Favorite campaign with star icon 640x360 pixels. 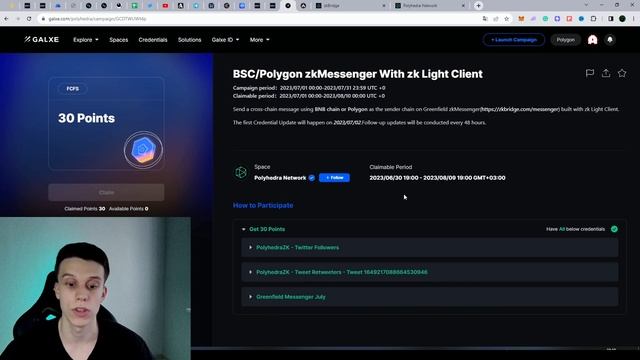[x=622, y=73]
